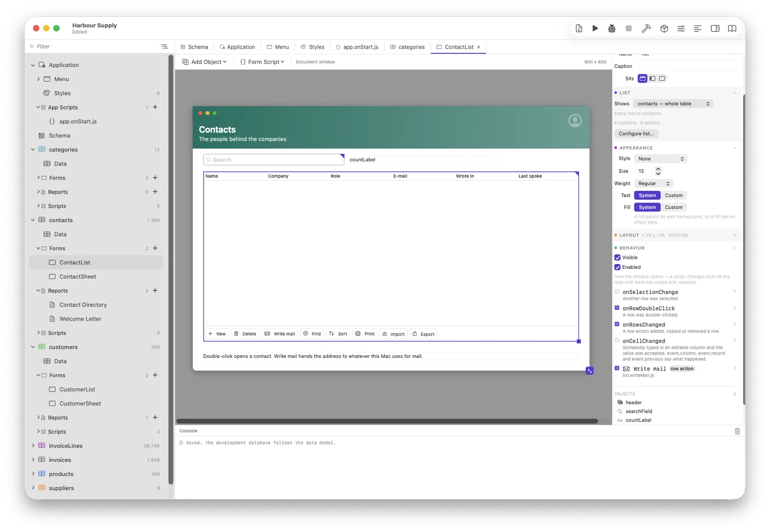The height and width of the screenshot is (532, 770).
Task: Click the outline list icon beside Filter
Action: (x=164, y=47)
